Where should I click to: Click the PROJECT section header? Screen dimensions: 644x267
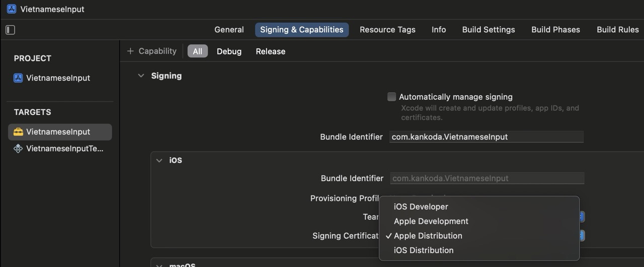pos(32,58)
